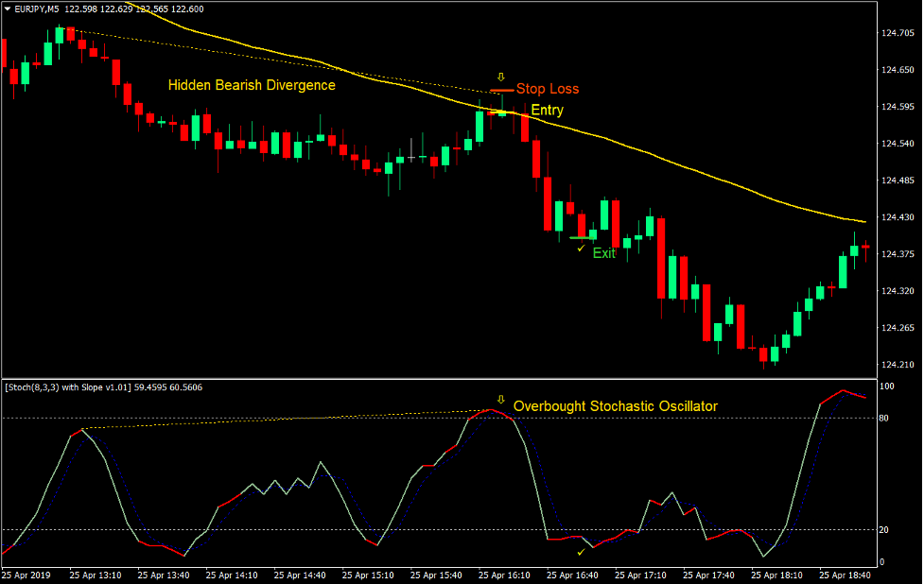
Task: Click the orange down arrow above Stop Loss
Action: (x=500, y=77)
